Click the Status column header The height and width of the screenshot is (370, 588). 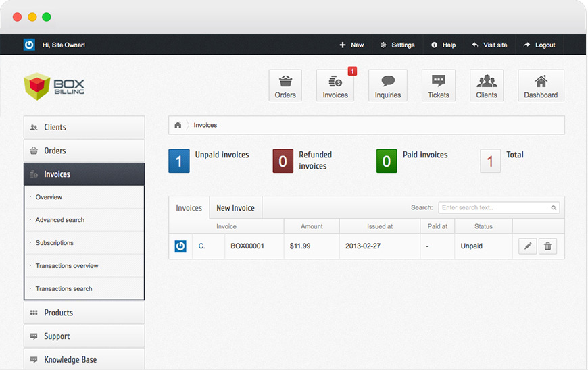[483, 226]
